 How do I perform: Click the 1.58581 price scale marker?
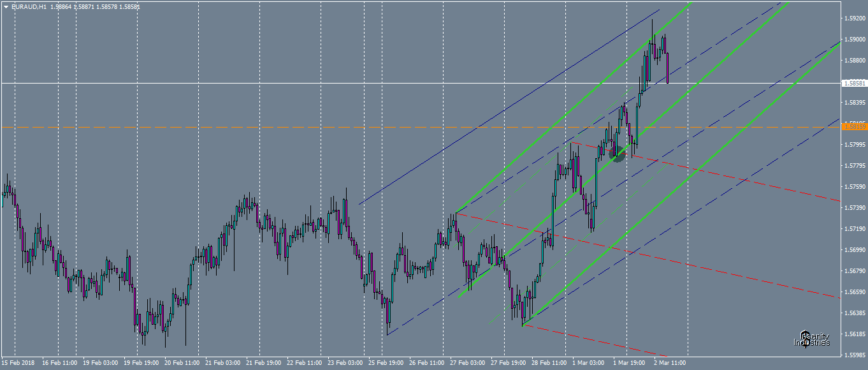pyautogui.click(x=854, y=82)
